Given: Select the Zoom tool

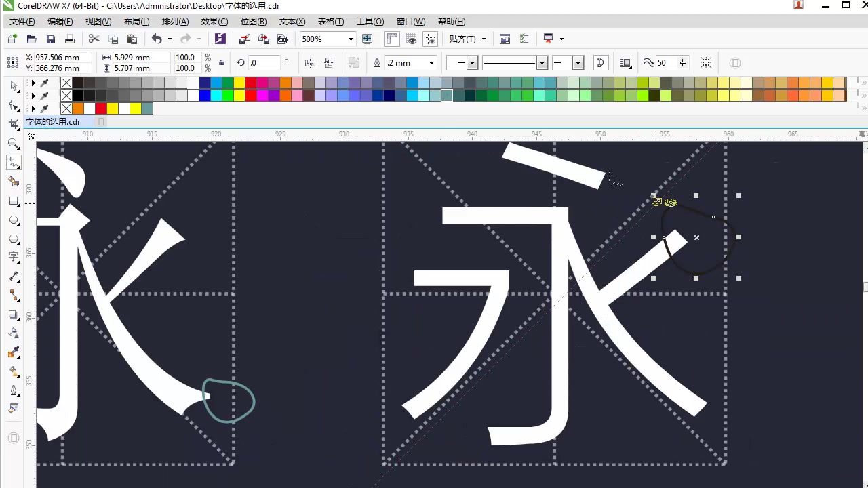Looking at the screenshot, I should tap(14, 144).
